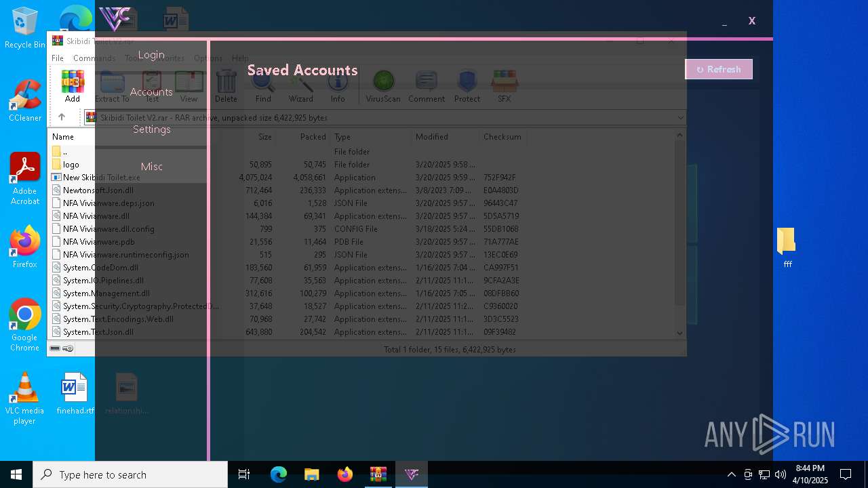This screenshot has height=488, width=868.
Task: Select NFA Vivianware.runtimeconfig.json file
Action: (x=126, y=255)
